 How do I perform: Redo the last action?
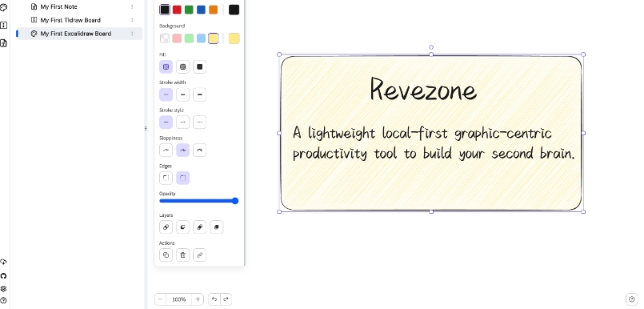pos(226,299)
